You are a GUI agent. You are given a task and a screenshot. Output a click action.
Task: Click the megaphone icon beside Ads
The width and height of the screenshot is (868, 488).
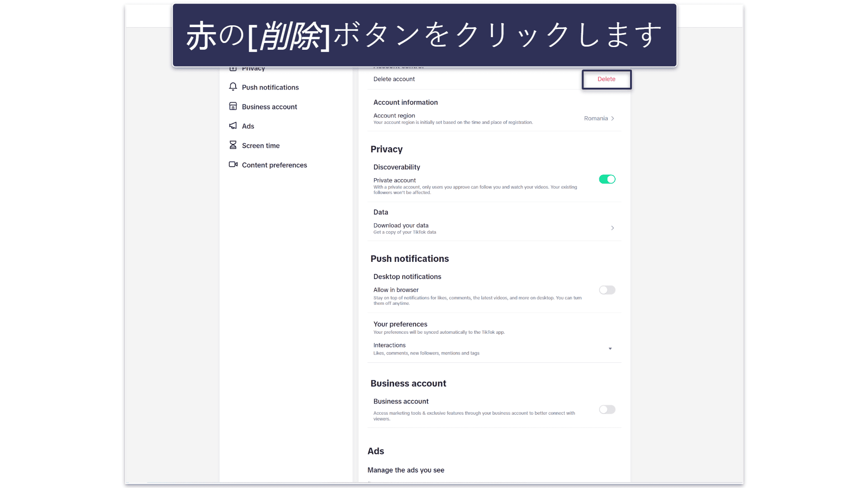point(233,126)
